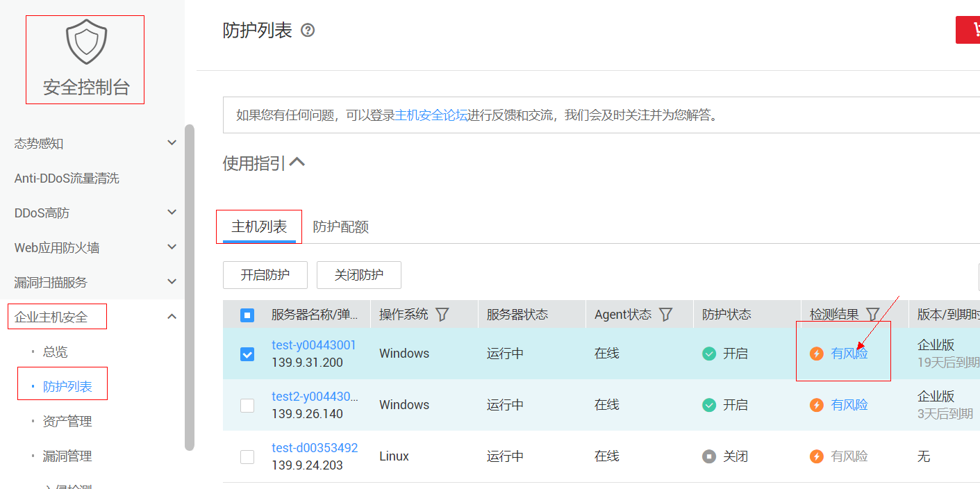980x489 pixels.
Task: Click the green 开启 status icon for test-y00443001
Action: [x=709, y=353]
